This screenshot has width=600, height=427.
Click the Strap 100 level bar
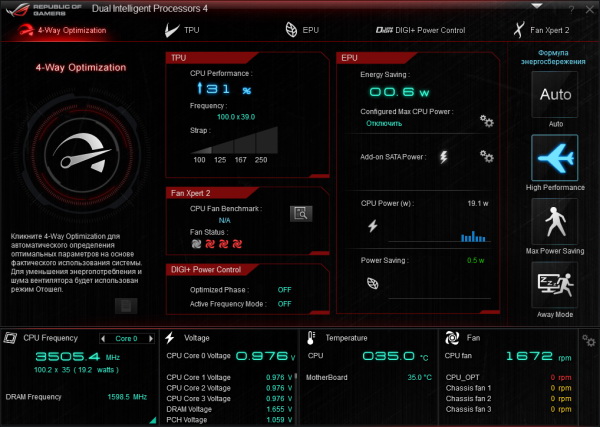click(x=202, y=150)
